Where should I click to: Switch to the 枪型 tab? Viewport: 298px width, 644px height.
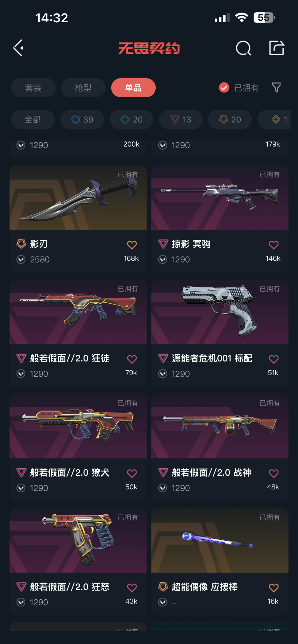[x=83, y=88]
